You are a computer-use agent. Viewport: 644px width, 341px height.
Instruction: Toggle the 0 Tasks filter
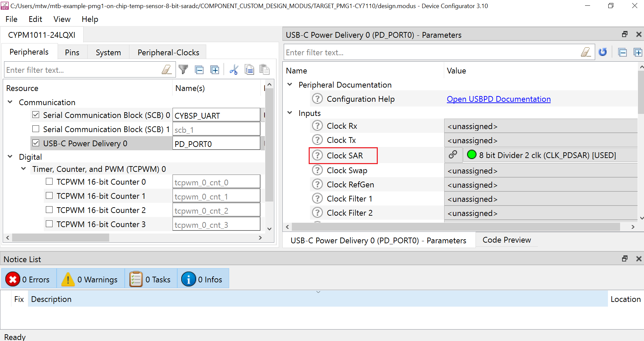click(x=151, y=279)
